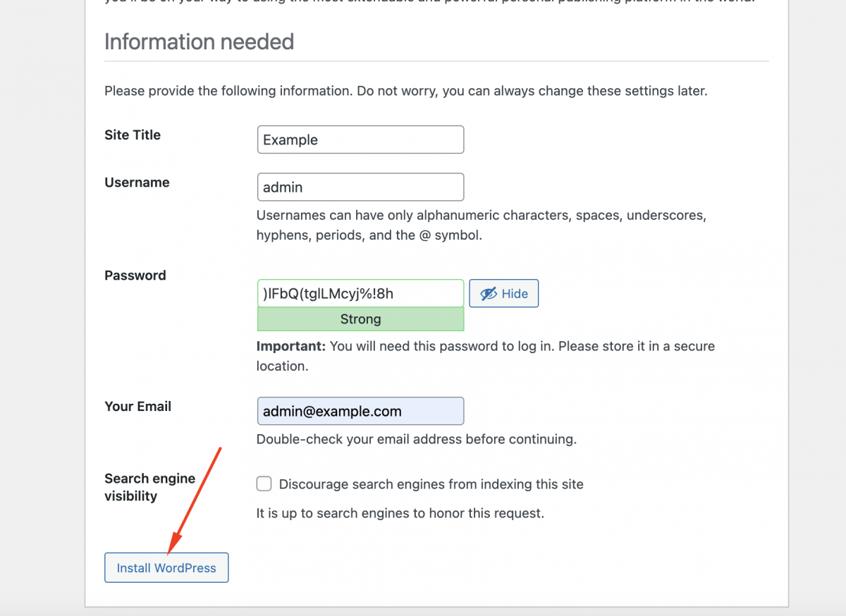
Task: Click the Double-check your email address note
Action: [417, 439]
